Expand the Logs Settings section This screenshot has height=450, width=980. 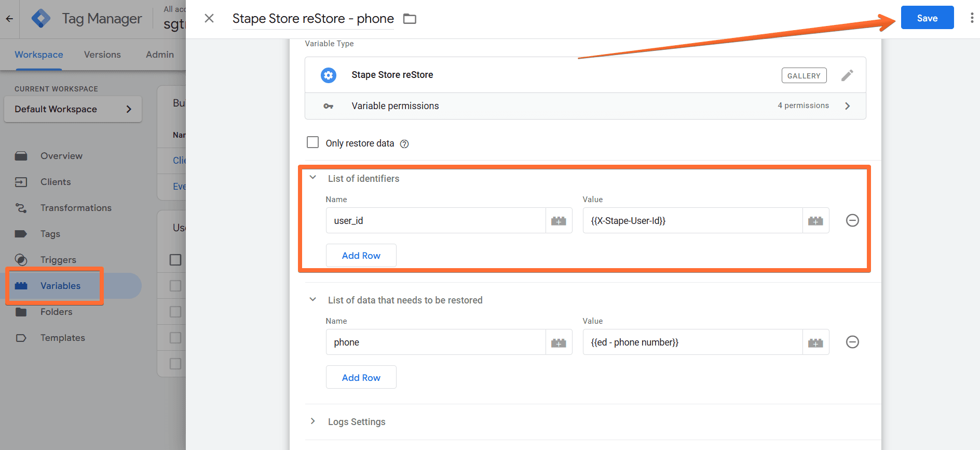313,421
